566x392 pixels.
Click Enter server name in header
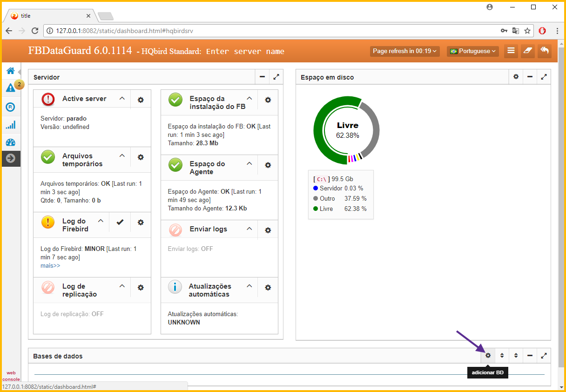click(x=245, y=51)
